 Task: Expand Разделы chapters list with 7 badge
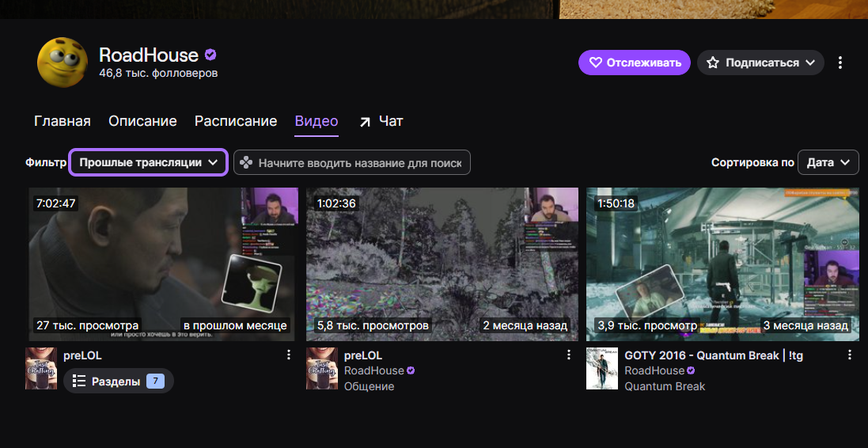click(119, 381)
